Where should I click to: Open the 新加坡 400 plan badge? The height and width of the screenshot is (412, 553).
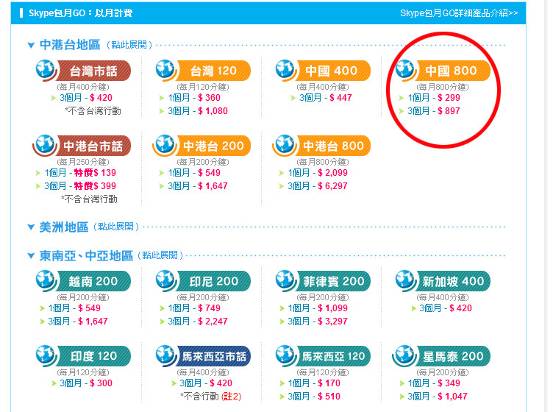pos(453,281)
